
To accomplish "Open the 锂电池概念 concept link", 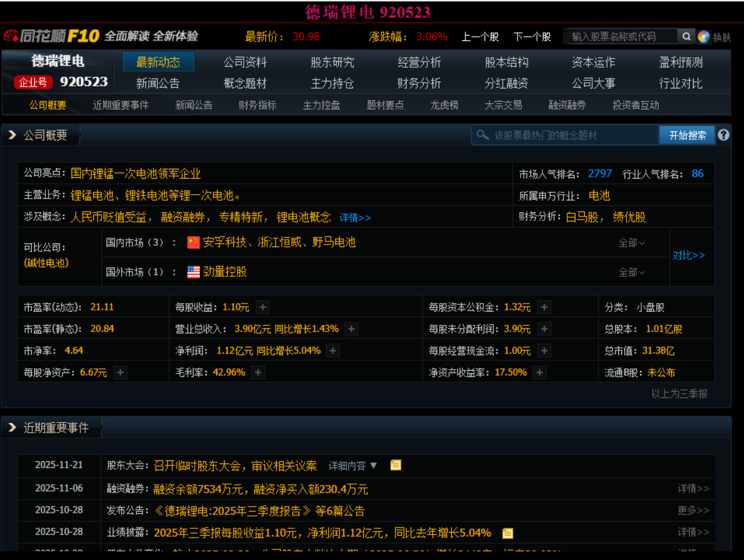I will click(x=304, y=217).
